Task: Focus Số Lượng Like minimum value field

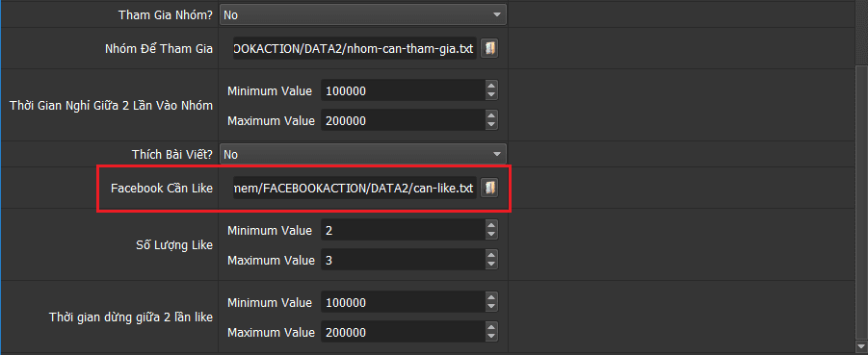Action: [403, 230]
